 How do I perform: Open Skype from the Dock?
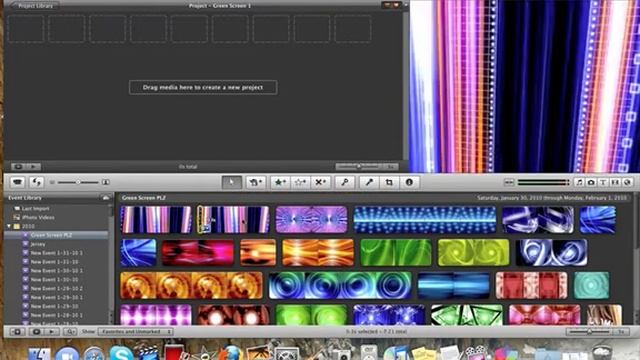point(121,353)
